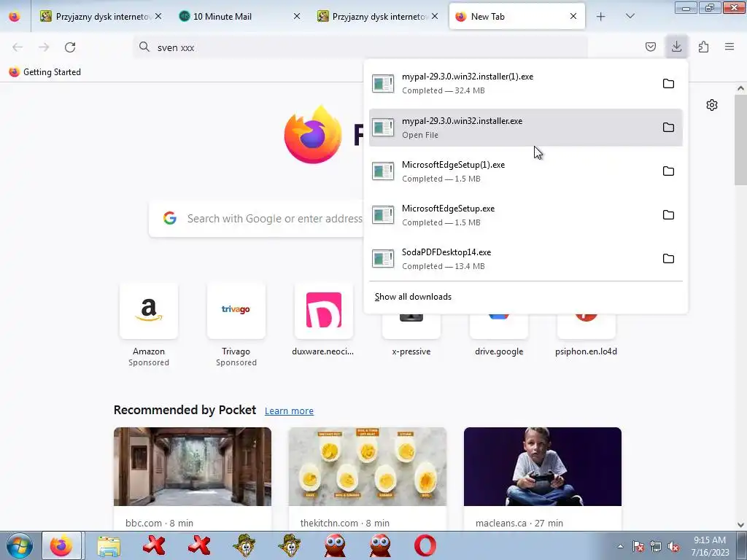This screenshot has width=747, height=560.
Task: Open the Save to Pocket icon
Action: click(x=650, y=47)
